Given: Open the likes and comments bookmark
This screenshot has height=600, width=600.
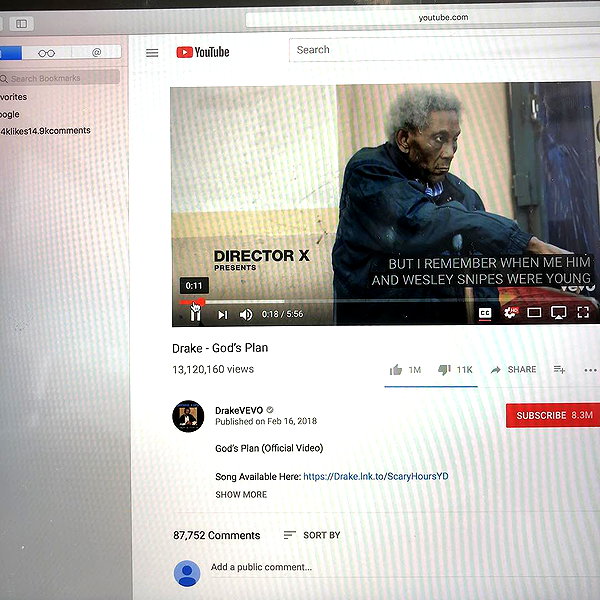Looking at the screenshot, I should click(x=45, y=131).
